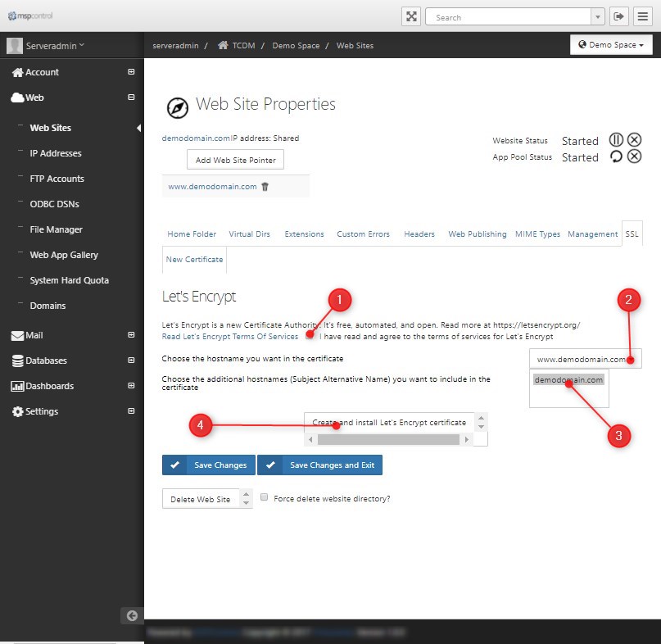Switch to the Virtual Dirs tab
The height and width of the screenshot is (644, 661).
[x=249, y=234]
